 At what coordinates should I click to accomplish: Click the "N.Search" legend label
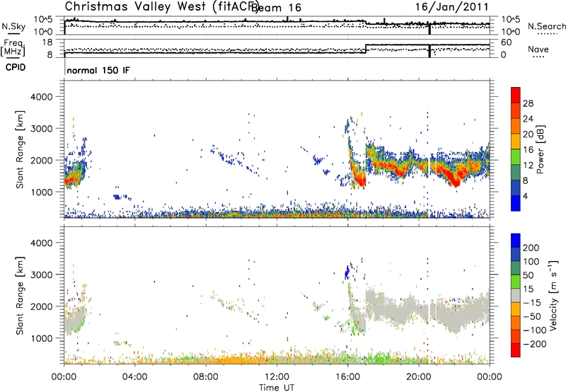(546, 26)
